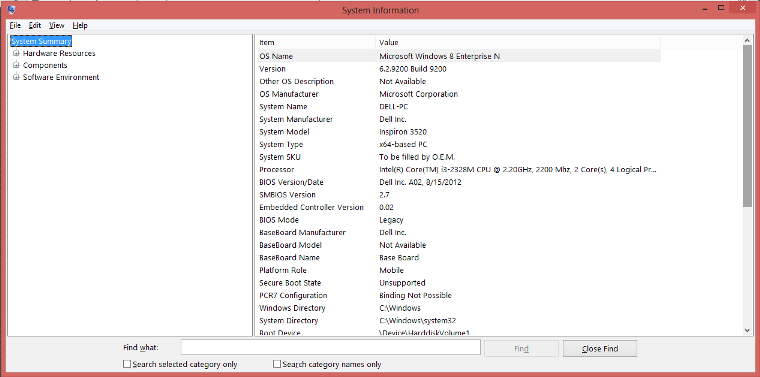Click To be filled by O.E.M. value
This screenshot has width=760, height=377.
[x=417, y=157]
